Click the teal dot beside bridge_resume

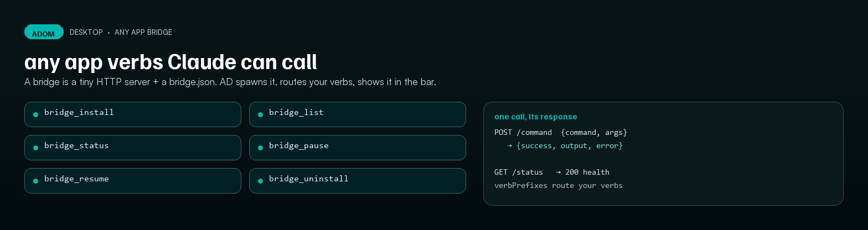point(36,181)
